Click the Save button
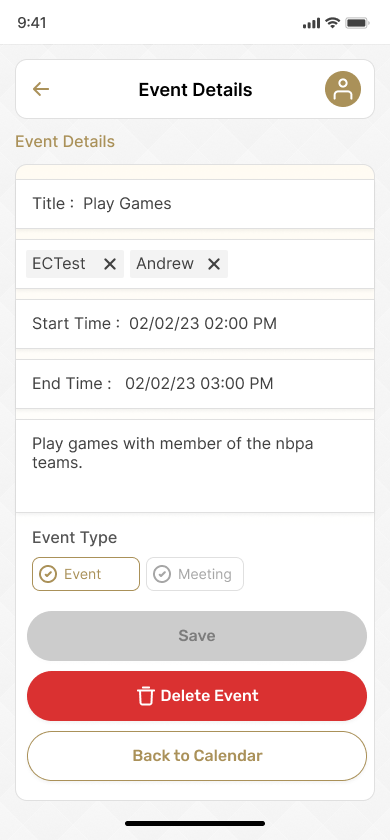 (197, 636)
